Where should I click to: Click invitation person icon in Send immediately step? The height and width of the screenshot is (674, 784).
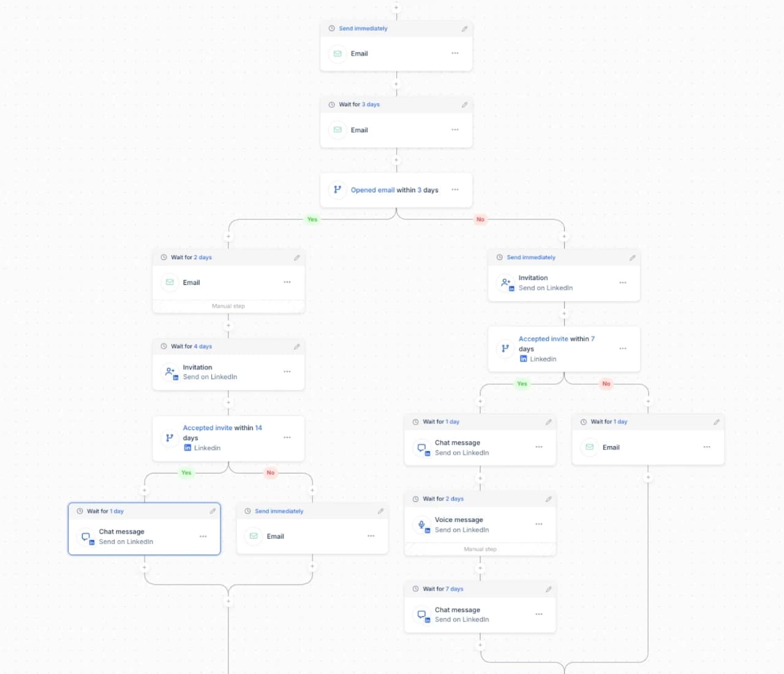507,283
